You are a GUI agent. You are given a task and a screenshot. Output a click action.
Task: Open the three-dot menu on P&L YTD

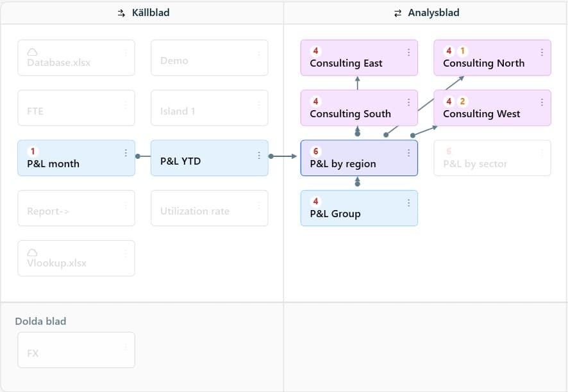tap(259, 155)
